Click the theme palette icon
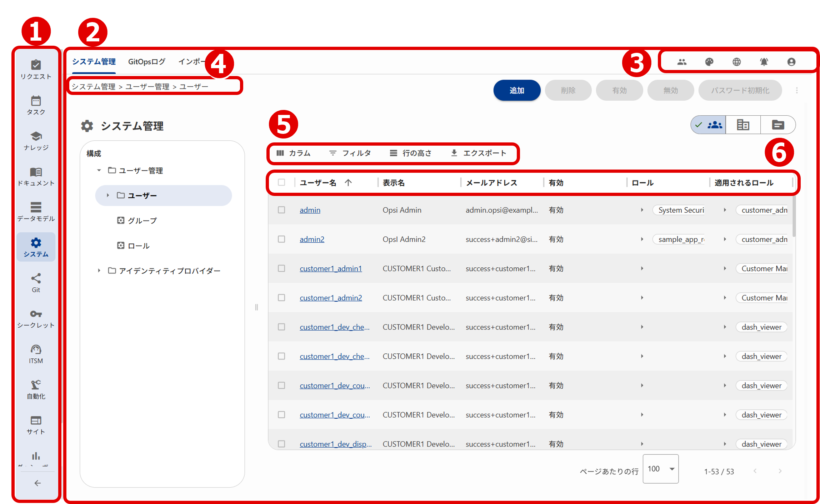The width and height of the screenshot is (820, 504). point(709,62)
